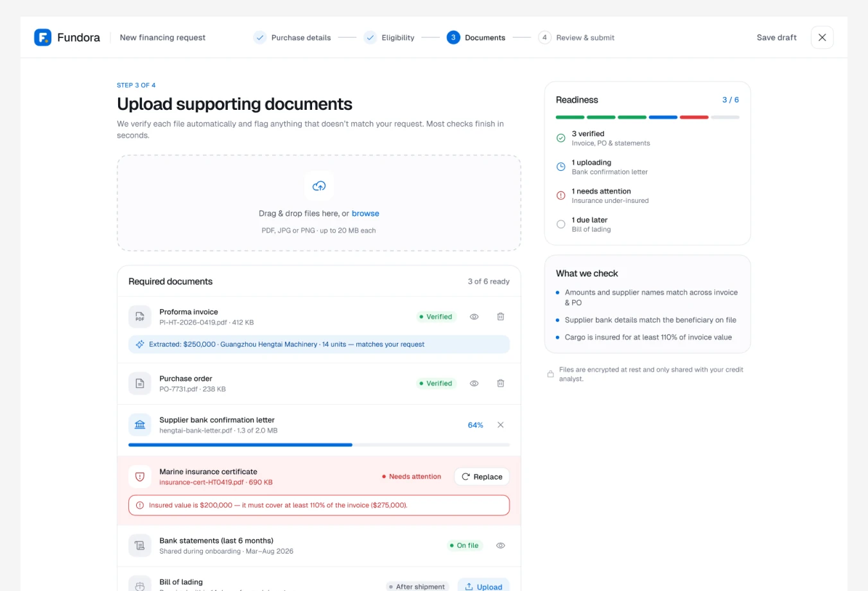Click the Bank statements document icon
The image size is (868, 591).
point(140,545)
